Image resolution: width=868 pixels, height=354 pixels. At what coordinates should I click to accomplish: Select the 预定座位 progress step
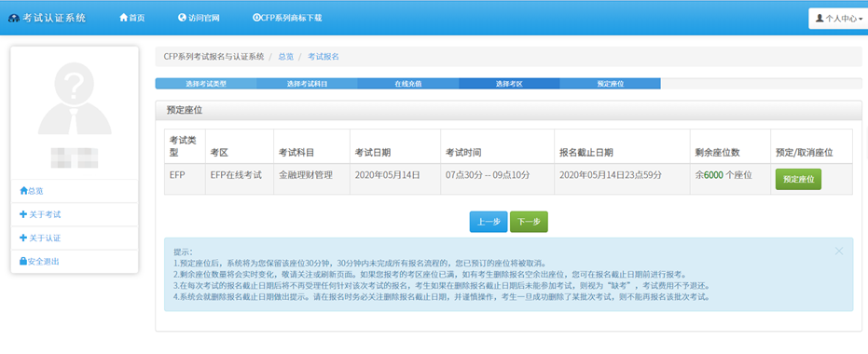point(610,84)
